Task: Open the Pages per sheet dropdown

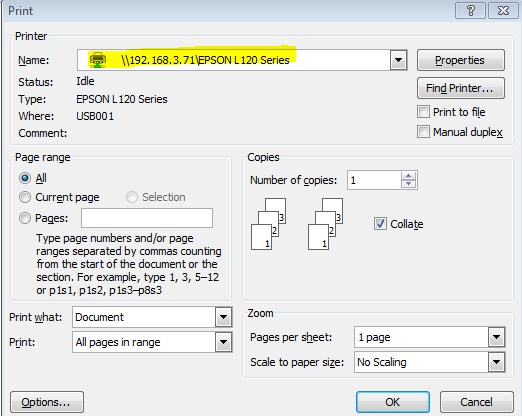Action: coord(496,337)
